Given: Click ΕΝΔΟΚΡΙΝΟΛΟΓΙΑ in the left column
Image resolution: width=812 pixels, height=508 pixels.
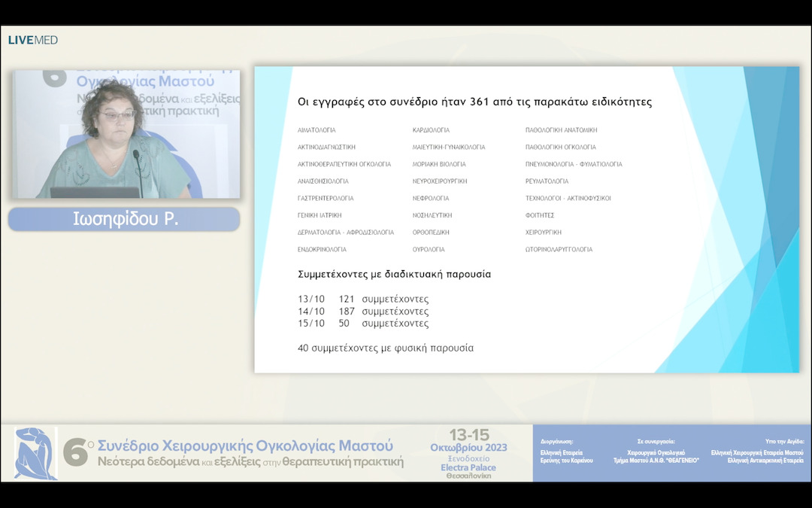Looking at the screenshot, I should [x=322, y=250].
